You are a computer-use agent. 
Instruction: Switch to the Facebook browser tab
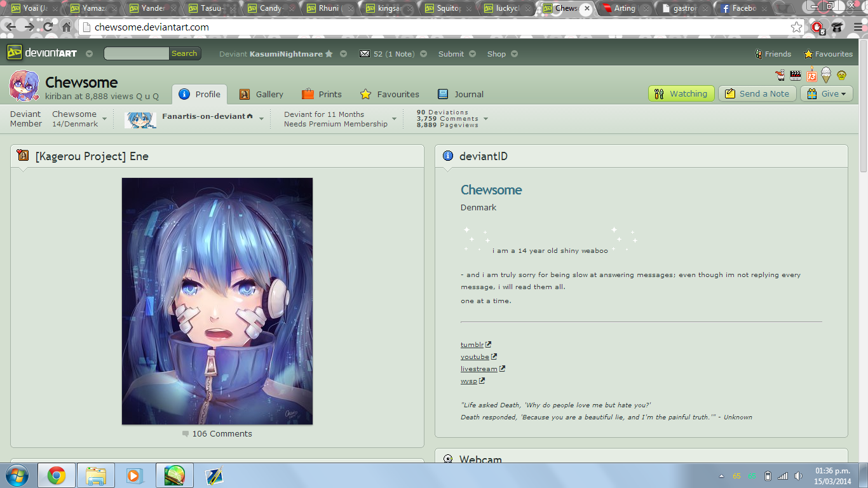[x=743, y=8]
